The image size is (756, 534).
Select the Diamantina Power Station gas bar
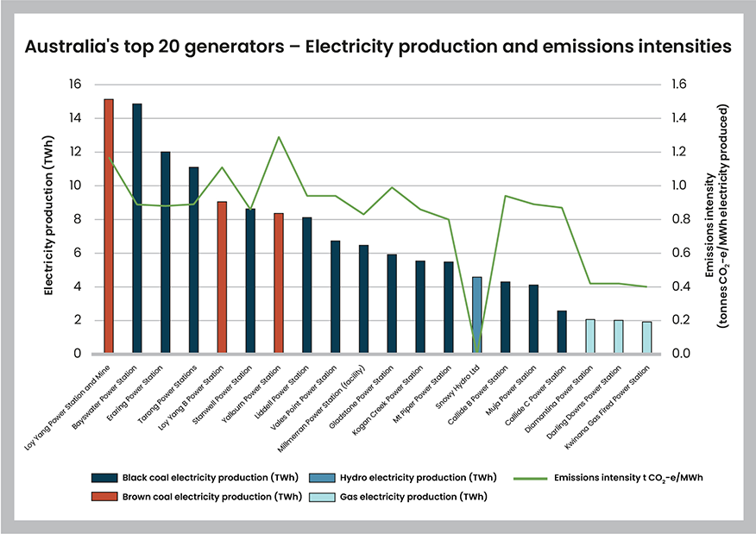click(592, 336)
